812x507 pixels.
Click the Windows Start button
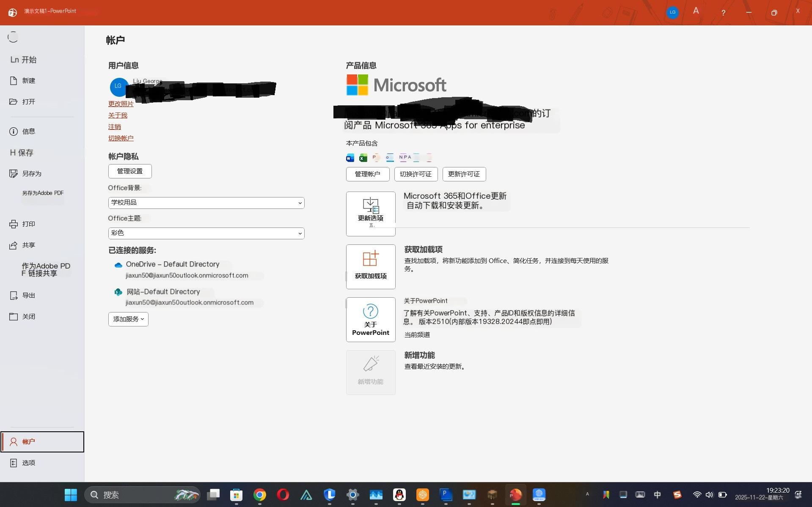pos(71,494)
